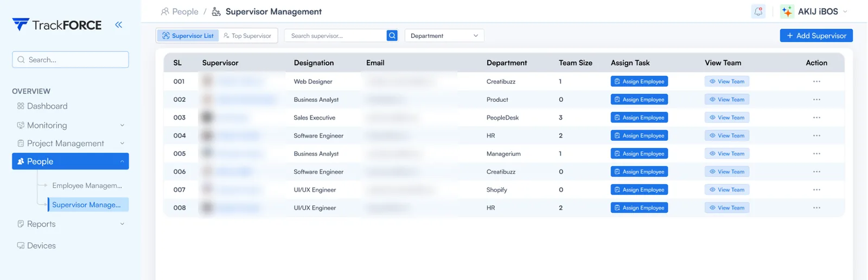Screen dimensions: 868x280
Task: Click the Email column header
Action: tap(375, 63)
